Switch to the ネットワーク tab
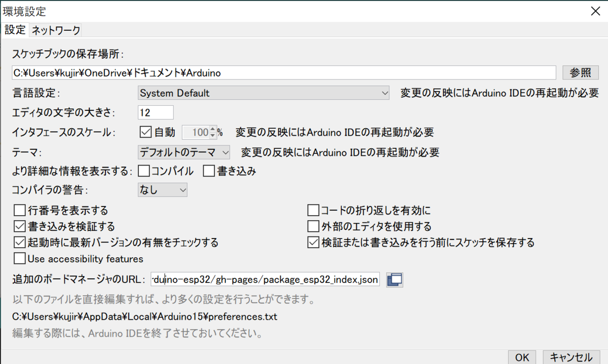 pos(55,30)
